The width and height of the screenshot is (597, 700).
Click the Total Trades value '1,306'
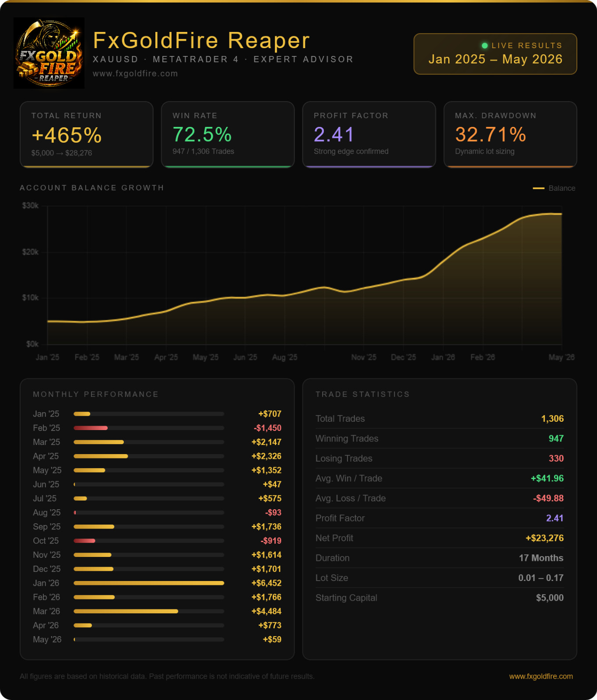552,419
